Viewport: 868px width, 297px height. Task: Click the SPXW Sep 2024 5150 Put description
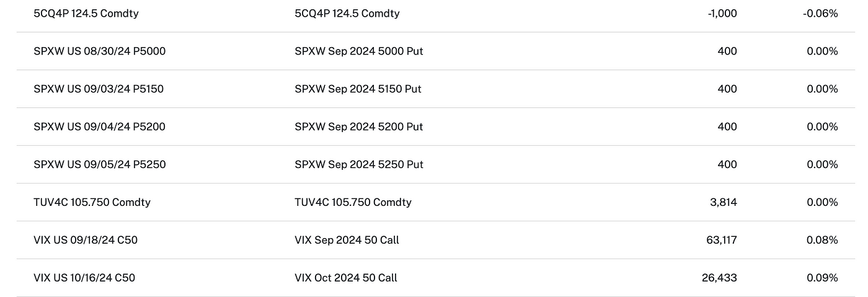coord(358,89)
